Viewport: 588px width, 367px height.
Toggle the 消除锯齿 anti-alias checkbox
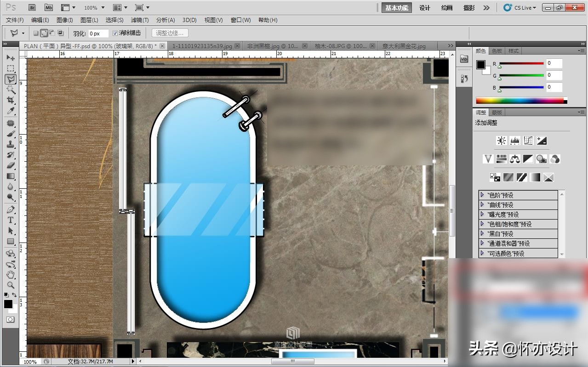tap(115, 33)
